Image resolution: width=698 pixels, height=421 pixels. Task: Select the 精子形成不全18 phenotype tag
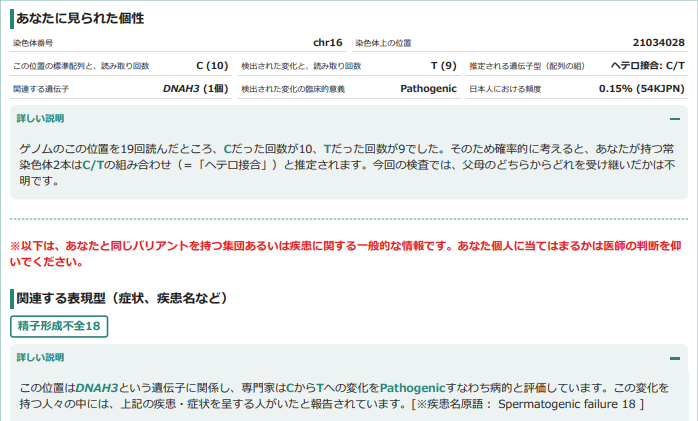pyautogui.click(x=59, y=326)
